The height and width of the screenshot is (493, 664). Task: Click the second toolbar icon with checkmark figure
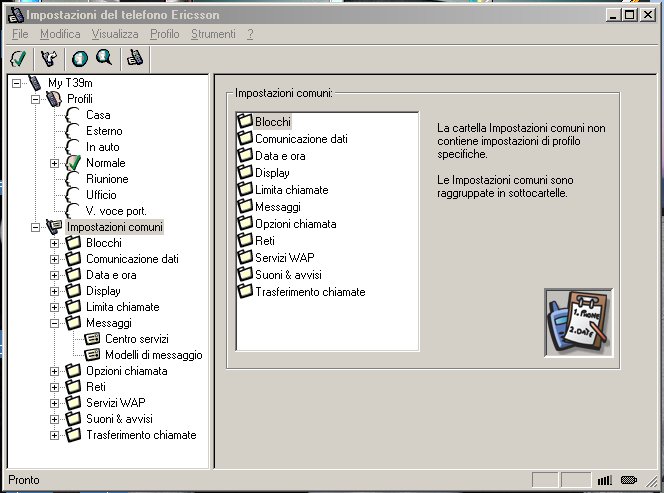click(49, 58)
